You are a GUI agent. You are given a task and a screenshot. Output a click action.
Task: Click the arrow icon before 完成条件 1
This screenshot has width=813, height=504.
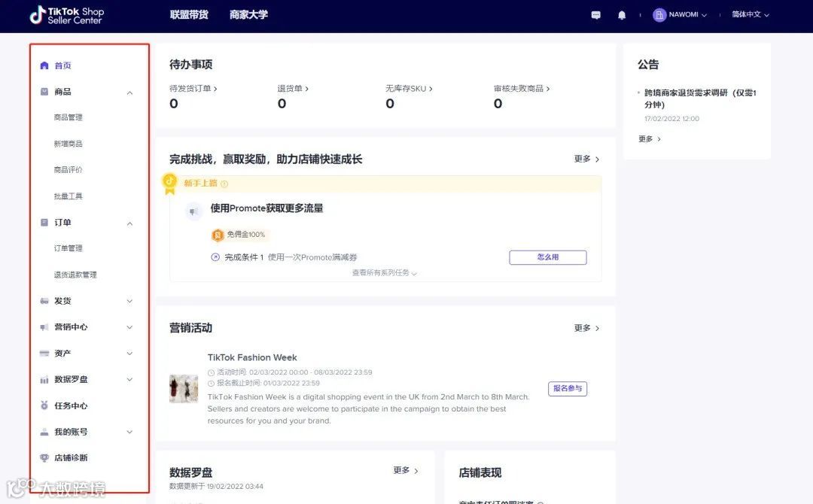pyautogui.click(x=215, y=257)
